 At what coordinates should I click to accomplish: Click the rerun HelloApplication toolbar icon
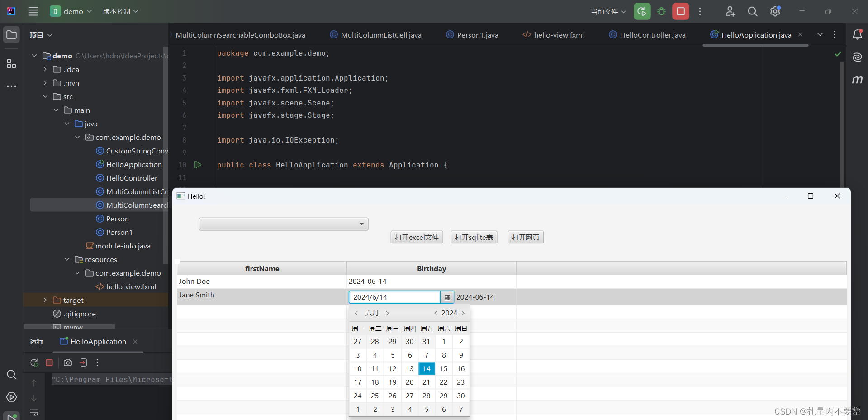pos(642,11)
